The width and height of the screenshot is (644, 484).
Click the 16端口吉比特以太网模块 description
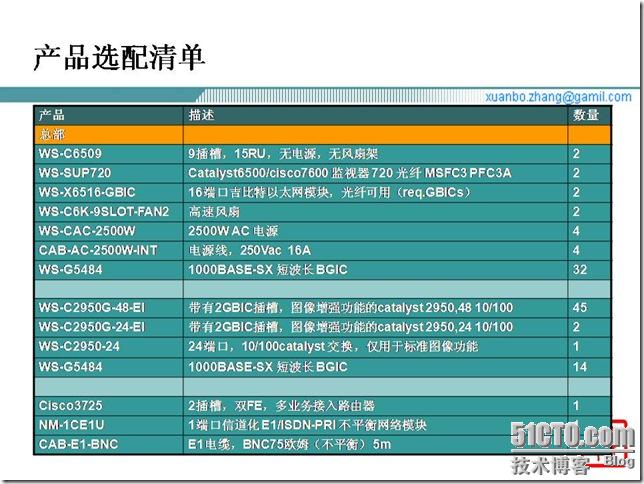(x=329, y=192)
